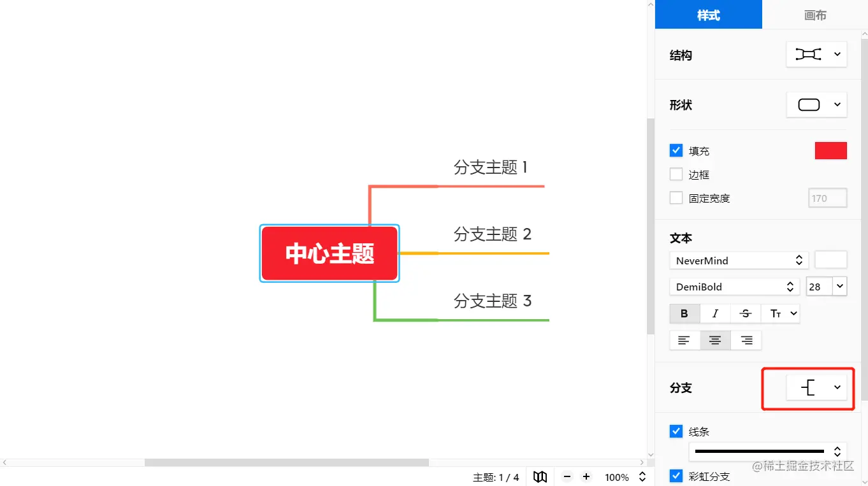Switch to the 样式 style tab
This screenshot has width=868, height=486.
[709, 15]
